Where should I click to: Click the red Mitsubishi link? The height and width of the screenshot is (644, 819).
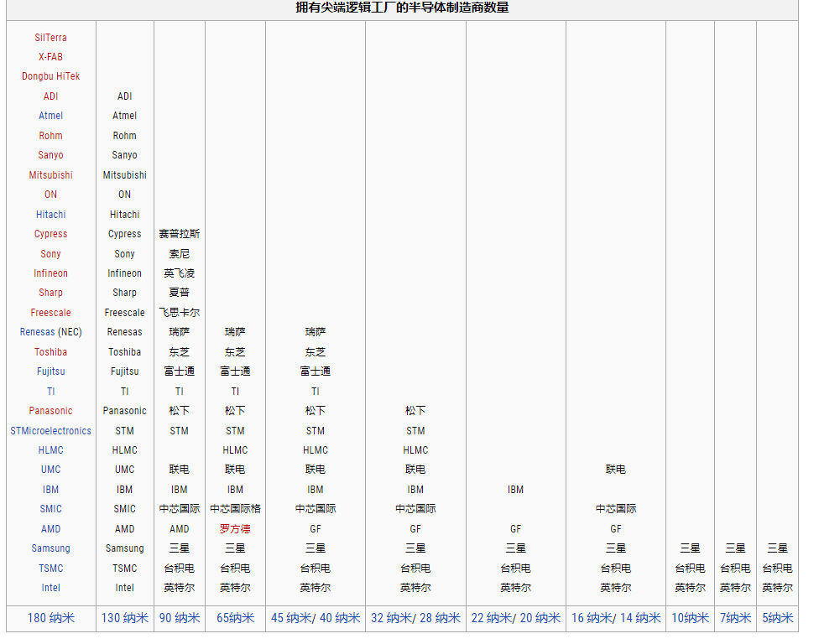pos(50,174)
